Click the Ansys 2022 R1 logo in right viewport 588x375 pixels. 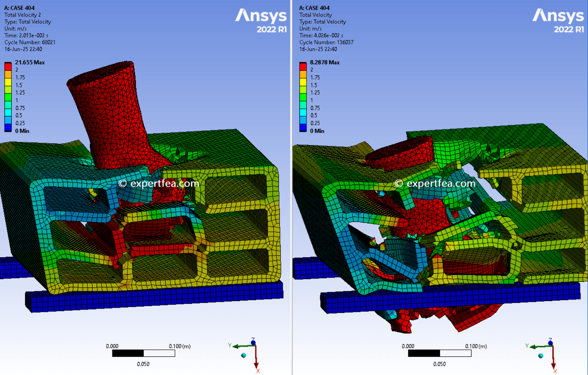point(557,19)
